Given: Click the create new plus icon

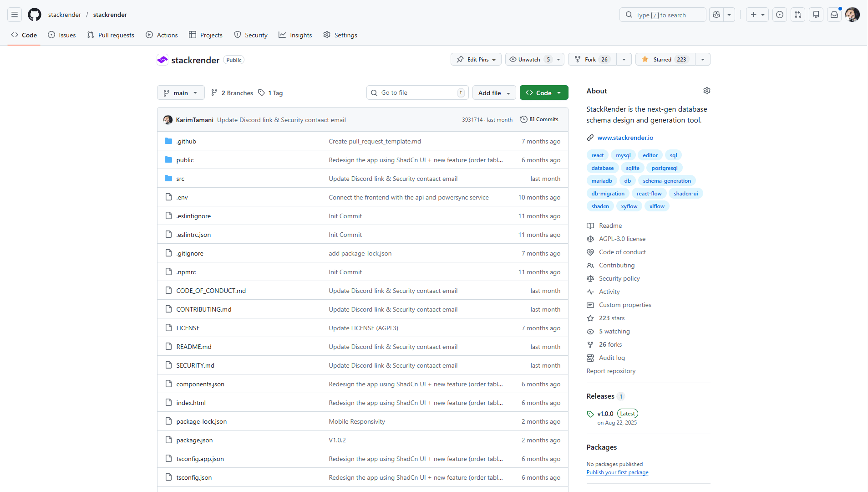Looking at the screenshot, I should coord(753,15).
